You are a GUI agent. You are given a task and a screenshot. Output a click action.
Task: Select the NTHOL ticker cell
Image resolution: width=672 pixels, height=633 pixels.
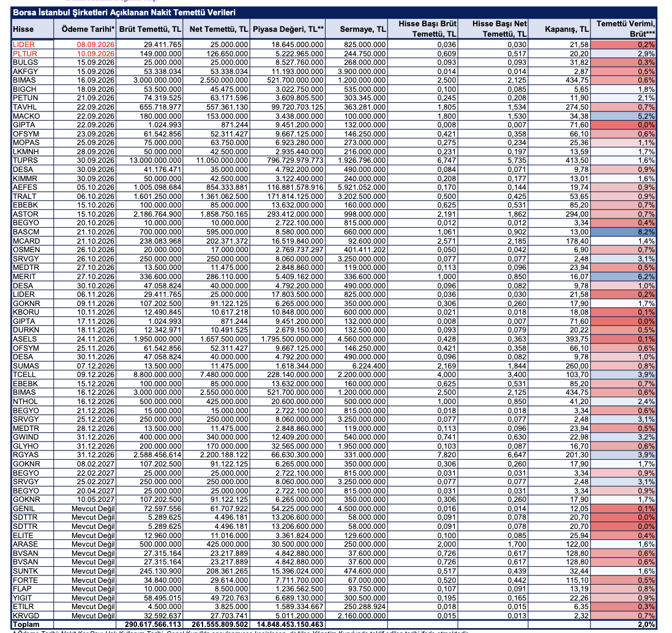[x=25, y=402]
